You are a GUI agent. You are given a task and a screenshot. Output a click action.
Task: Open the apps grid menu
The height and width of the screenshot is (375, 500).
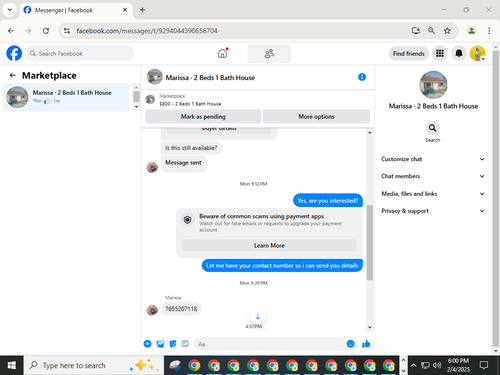(x=440, y=53)
